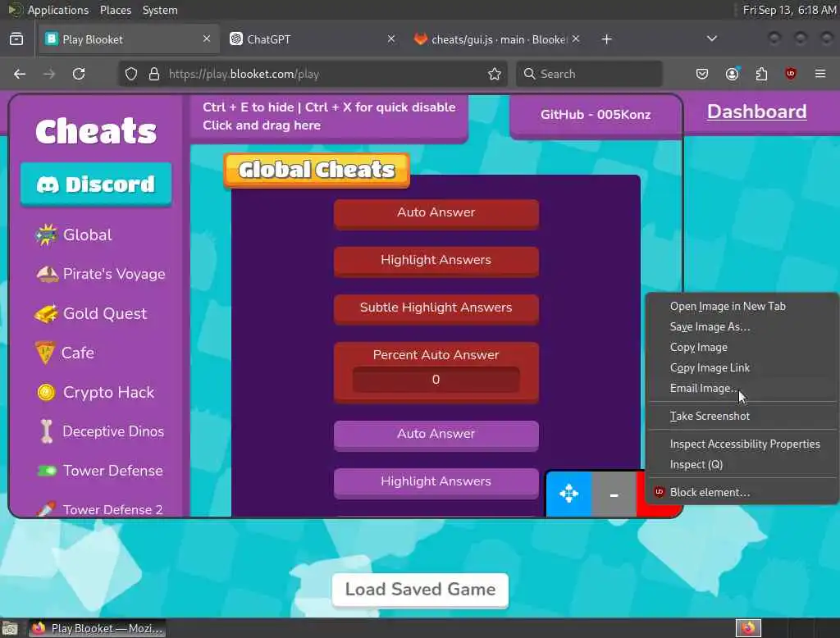Click the 'Click and drag here' header bar

point(329,116)
